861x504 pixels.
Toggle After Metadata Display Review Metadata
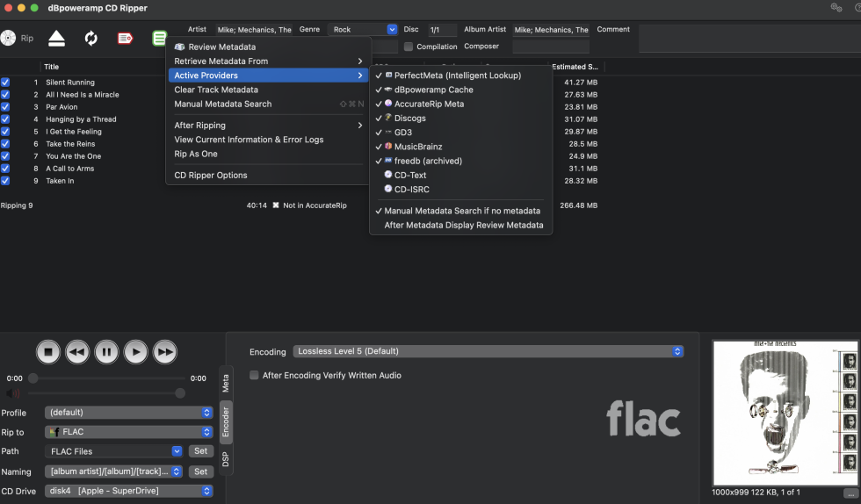(x=460, y=225)
